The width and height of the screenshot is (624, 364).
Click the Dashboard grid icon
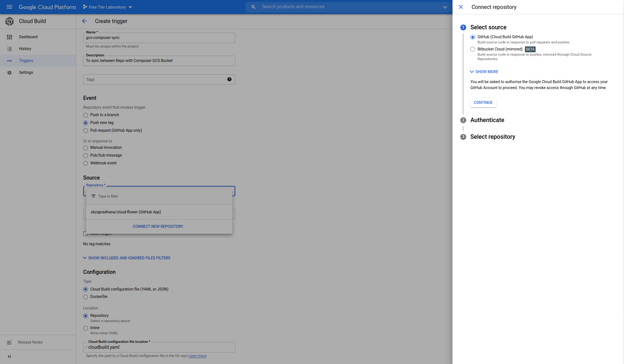[10, 37]
